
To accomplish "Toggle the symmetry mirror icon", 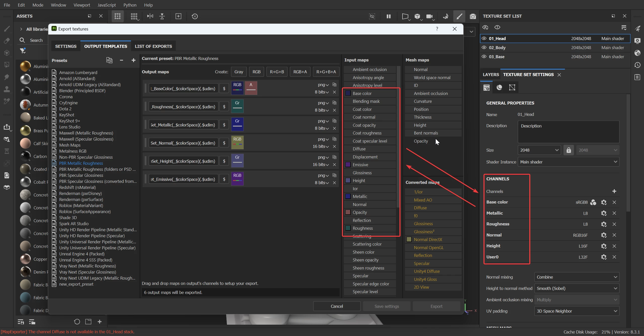I will click(x=150, y=16).
